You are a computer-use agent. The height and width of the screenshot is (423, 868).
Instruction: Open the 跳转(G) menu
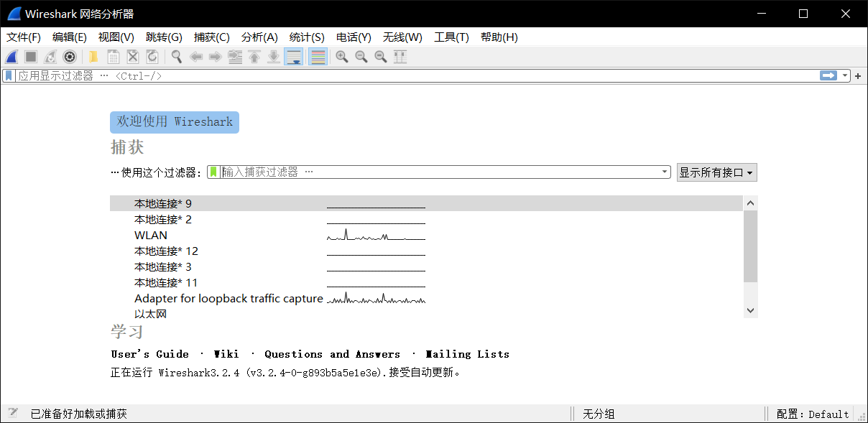pos(164,37)
